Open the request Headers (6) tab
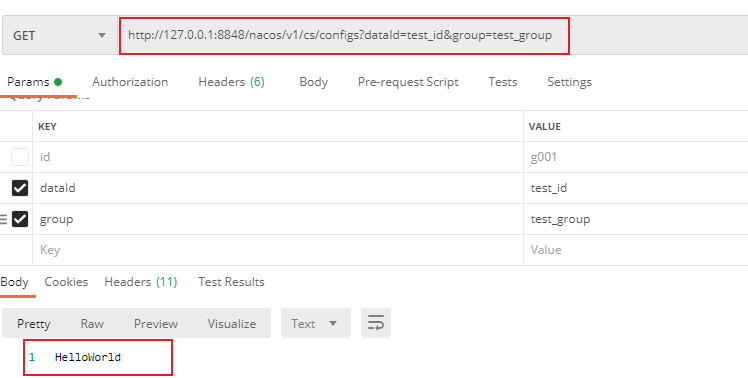 [231, 82]
